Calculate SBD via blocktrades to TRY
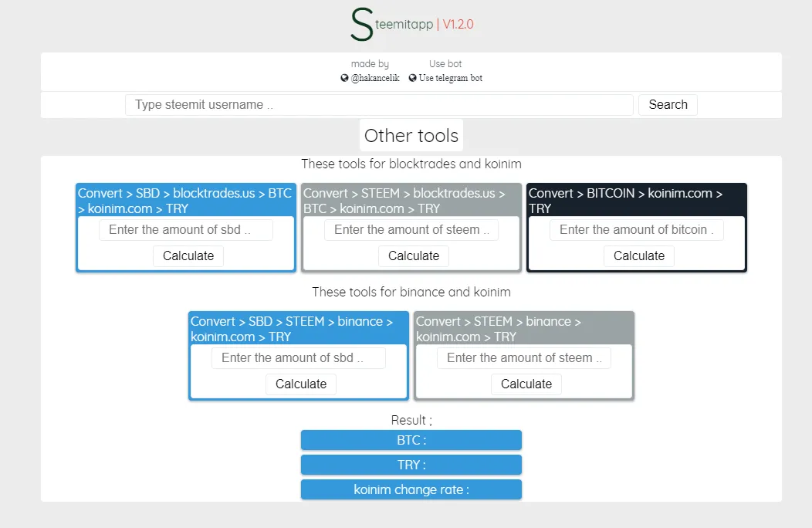 [x=188, y=256]
